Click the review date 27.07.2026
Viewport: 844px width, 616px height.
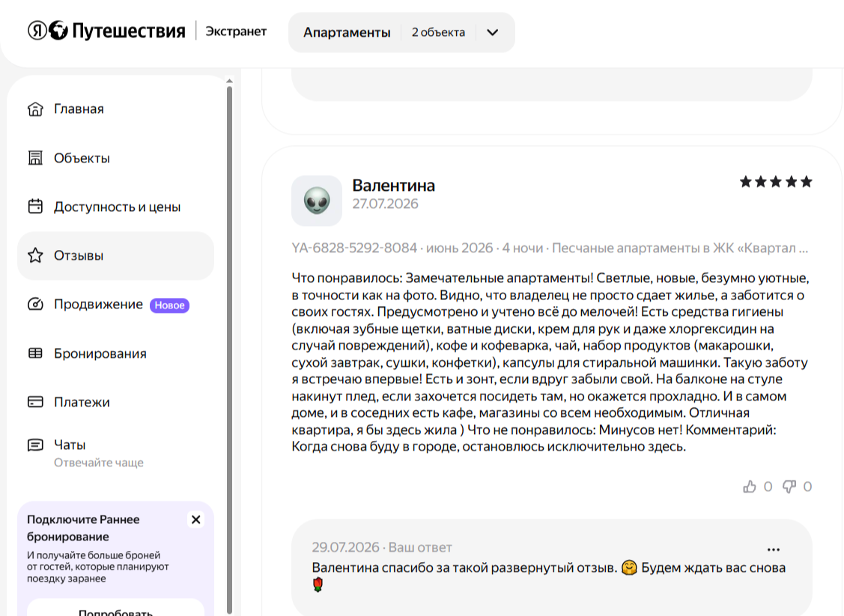pos(385,204)
